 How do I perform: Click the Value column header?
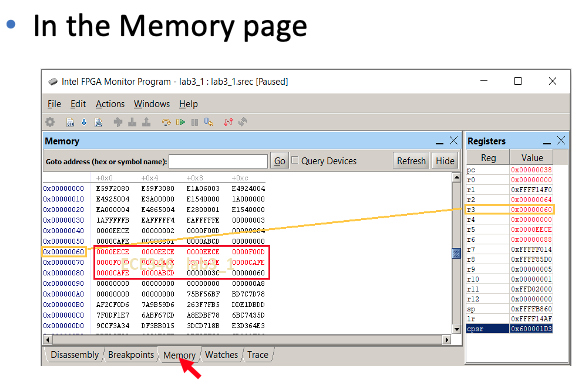(532, 158)
